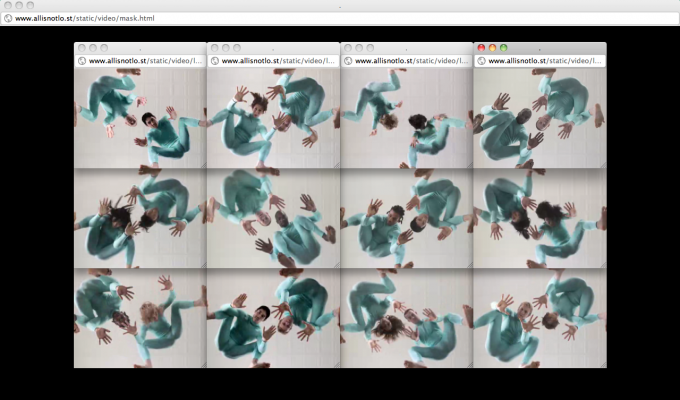This screenshot has width=680, height=400.
Task: Click the globe site icon in the first popup window
Action: (x=82, y=60)
